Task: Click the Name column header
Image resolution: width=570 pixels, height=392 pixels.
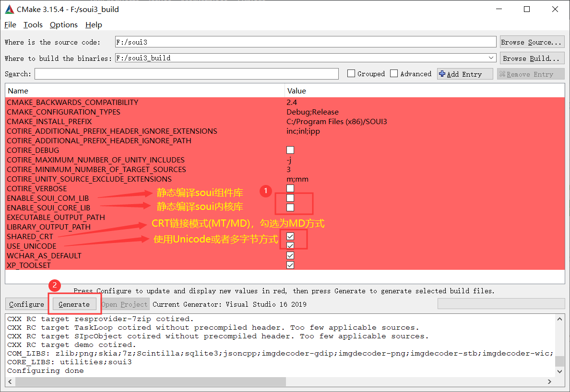Action: pyautogui.click(x=145, y=91)
